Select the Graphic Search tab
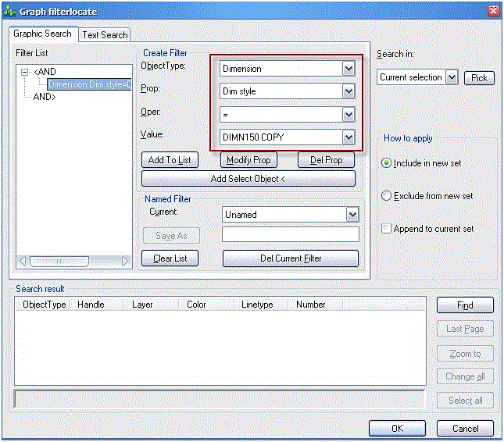Viewport: 504px width, 442px height. click(x=42, y=34)
